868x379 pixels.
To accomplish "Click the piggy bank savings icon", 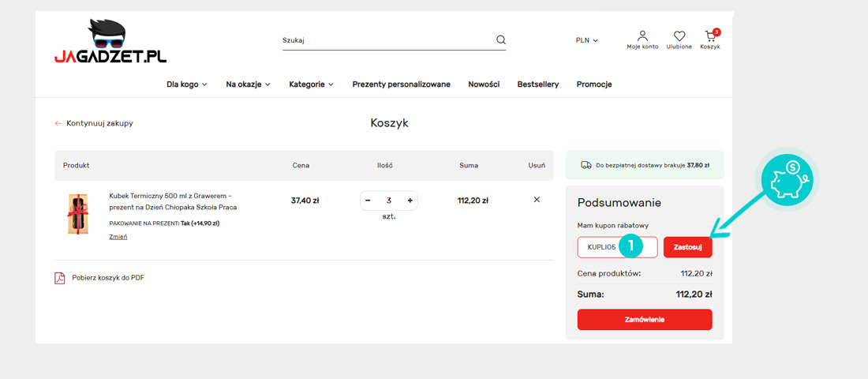I will [x=789, y=180].
